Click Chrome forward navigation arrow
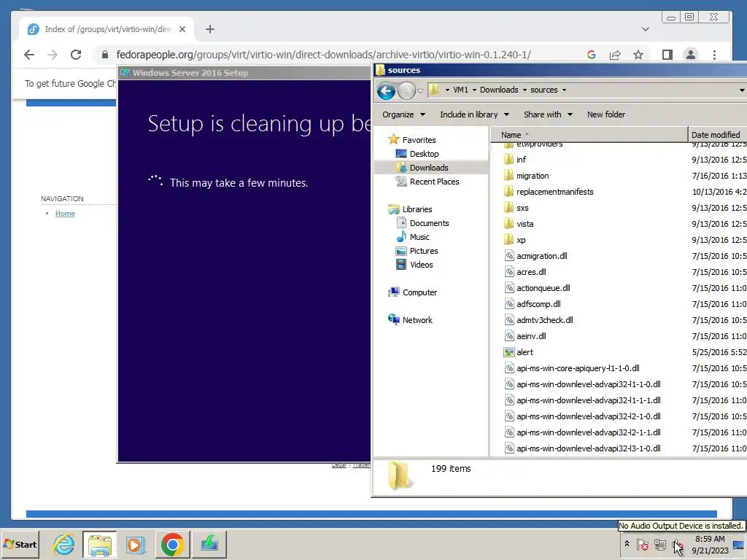747x560 pixels. (53, 55)
